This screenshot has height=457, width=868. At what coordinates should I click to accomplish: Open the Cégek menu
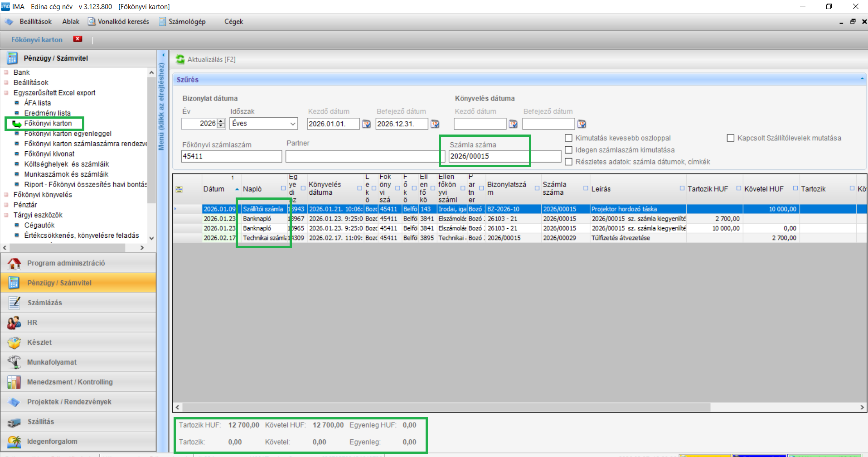[x=233, y=22]
